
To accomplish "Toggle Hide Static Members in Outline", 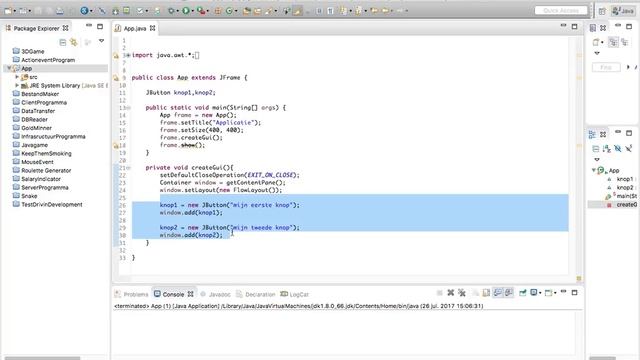I will point(629,149).
